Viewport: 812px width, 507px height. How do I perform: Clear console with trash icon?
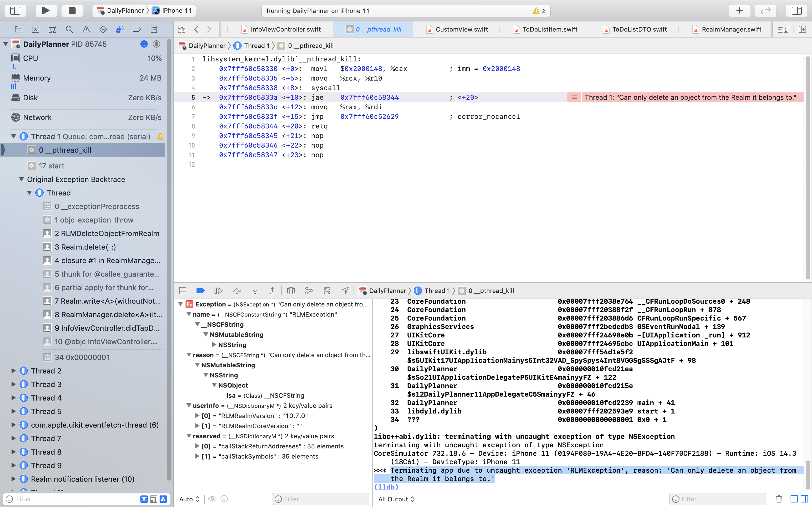tap(779, 499)
